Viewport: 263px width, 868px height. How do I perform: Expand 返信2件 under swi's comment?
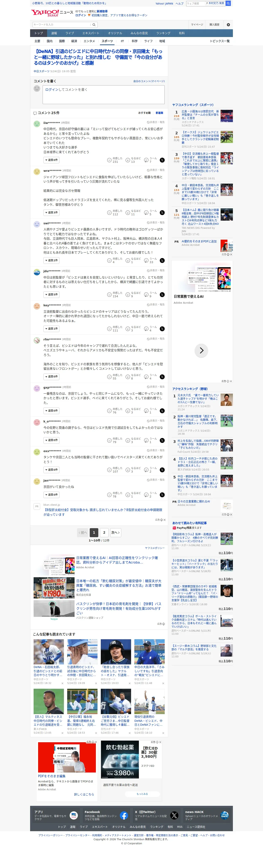(x=51, y=261)
